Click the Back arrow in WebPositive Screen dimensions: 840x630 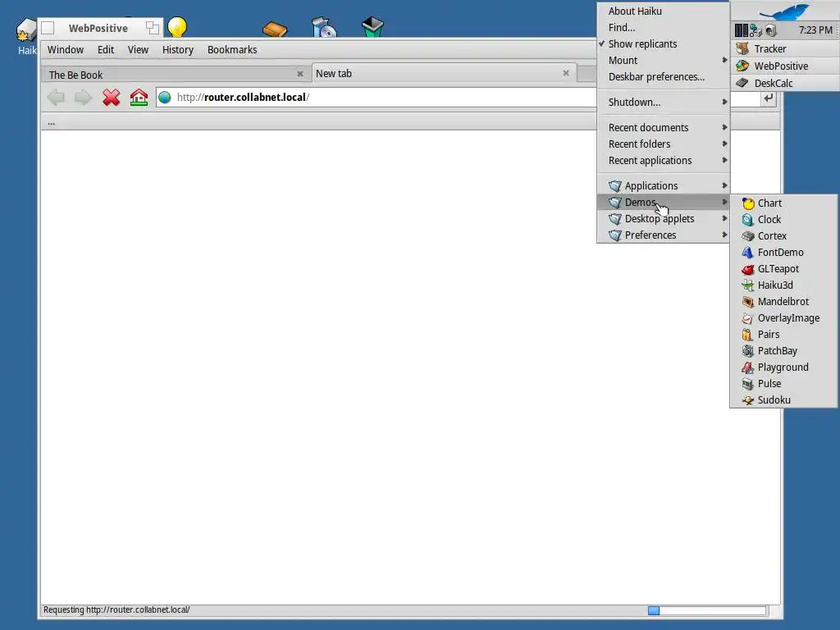pos(56,98)
